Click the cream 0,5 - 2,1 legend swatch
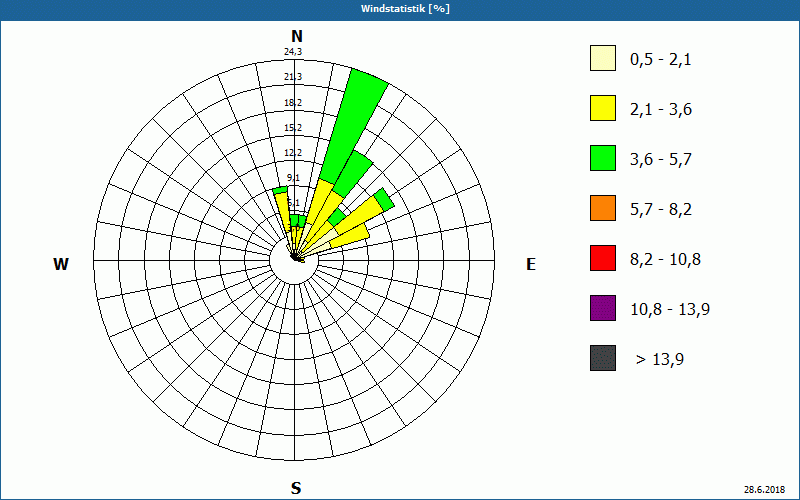The width and height of the screenshot is (800, 500). [x=603, y=58]
